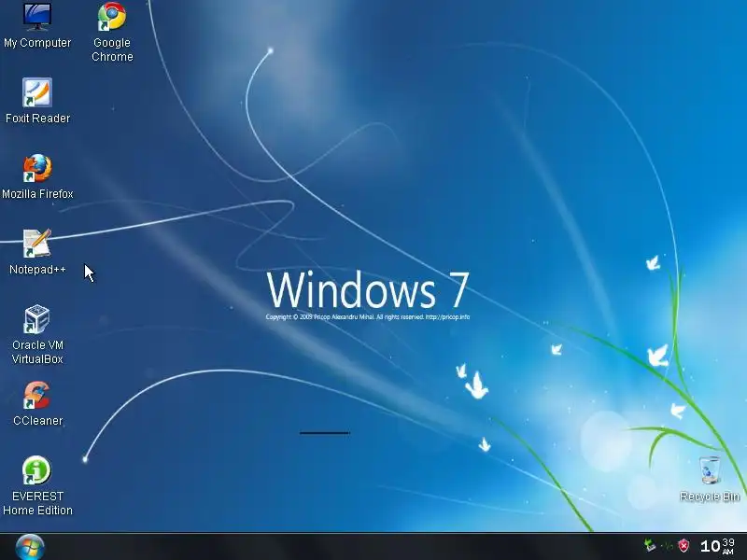The height and width of the screenshot is (560, 747).
Task: Click the Safely Remove Hardware tray icon
Action: tap(649, 546)
